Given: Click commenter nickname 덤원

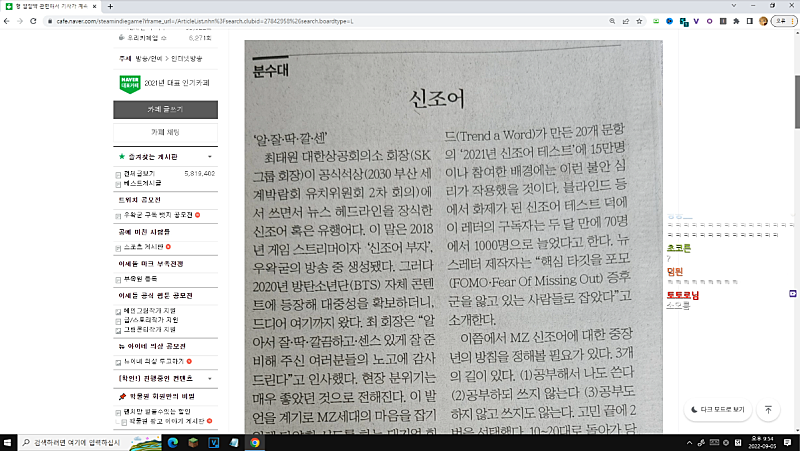Looking at the screenshot, I should click(x=674, y=272).
